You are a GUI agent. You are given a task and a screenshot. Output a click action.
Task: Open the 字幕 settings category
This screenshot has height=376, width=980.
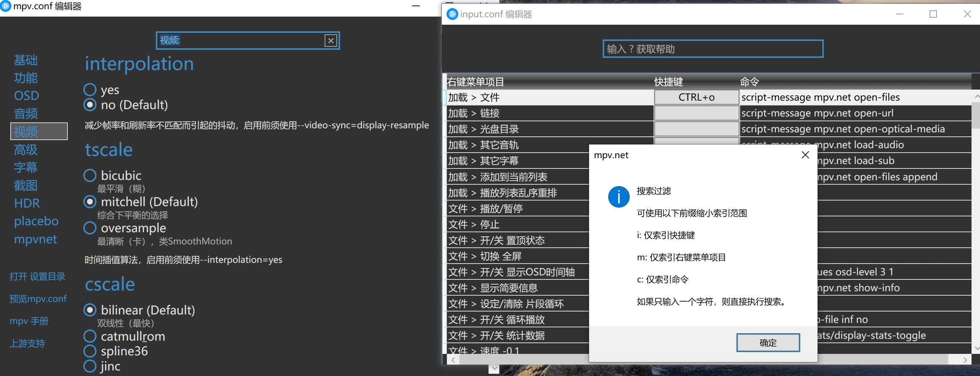25,167
